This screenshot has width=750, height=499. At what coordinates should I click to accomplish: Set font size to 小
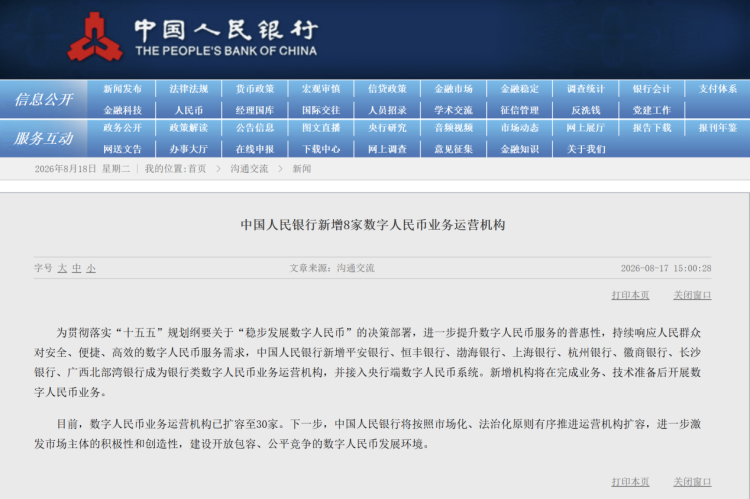click(x=91, y=268)
